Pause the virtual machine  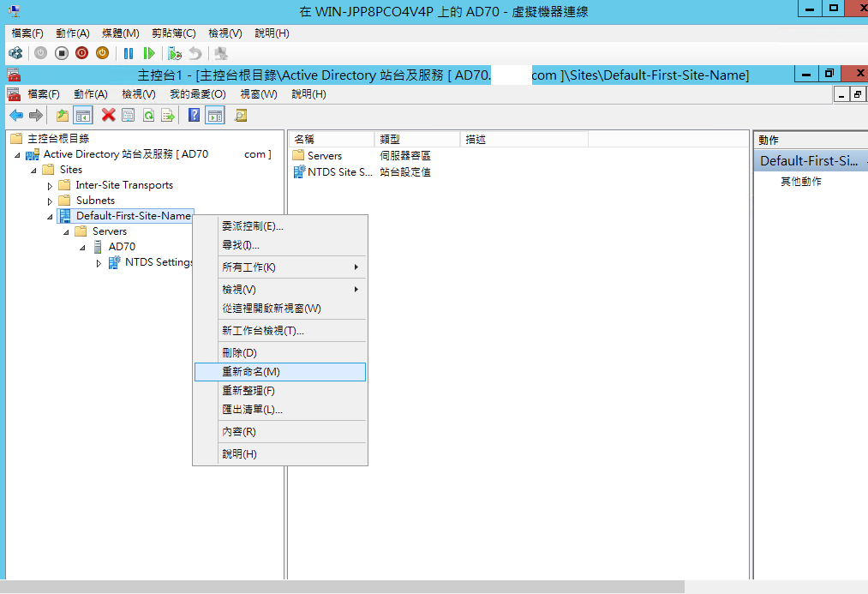coord(129,53)
